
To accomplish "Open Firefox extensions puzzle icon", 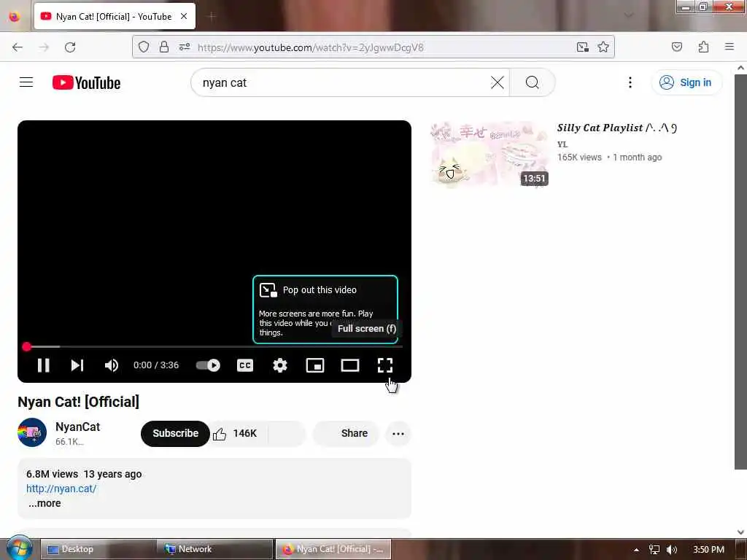I will click(x=703, y=47).
